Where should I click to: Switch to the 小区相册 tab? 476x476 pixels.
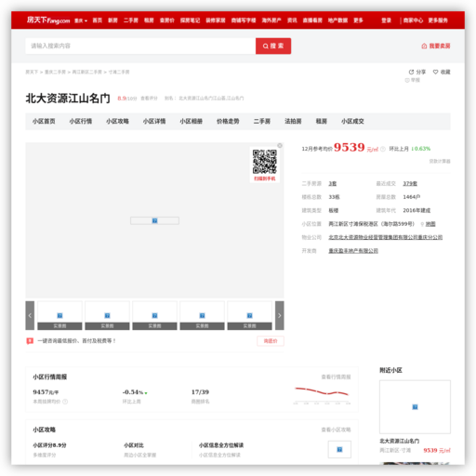pos(192,121)
